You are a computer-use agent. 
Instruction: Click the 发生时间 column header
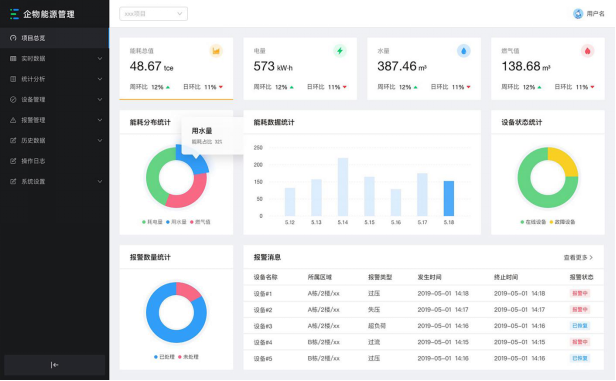(429, 277)
